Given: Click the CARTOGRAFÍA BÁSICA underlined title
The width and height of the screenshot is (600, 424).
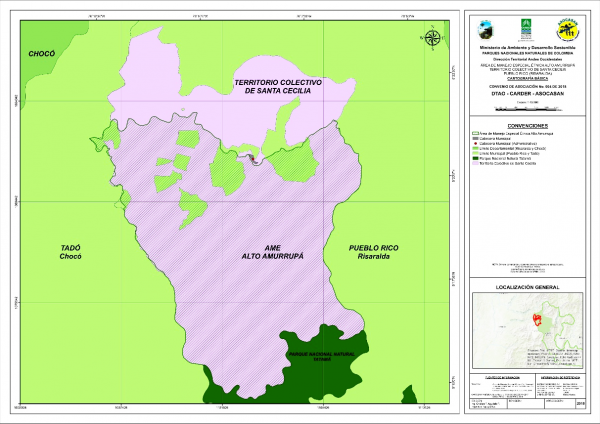Looking at the screenshot, I should coord(527,78).
